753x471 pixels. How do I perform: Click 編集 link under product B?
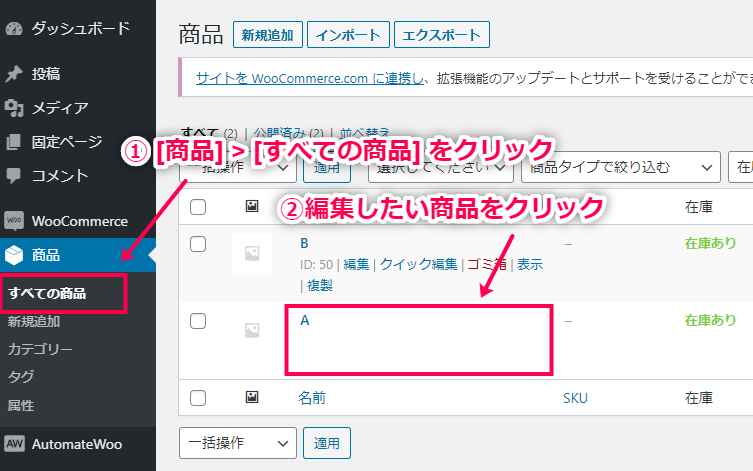coord(356,264)
